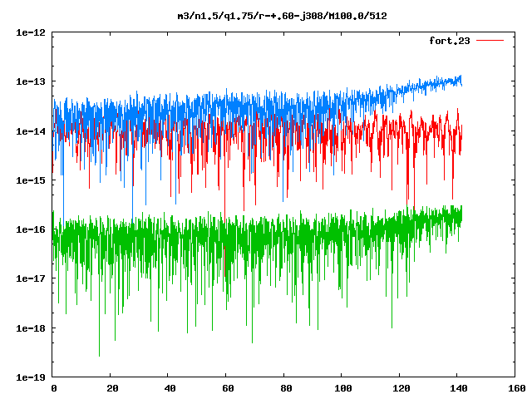Click the 1e-16 y-axis label
The width and height of the screenshot is (532, 399).
[x=31, y=229]
